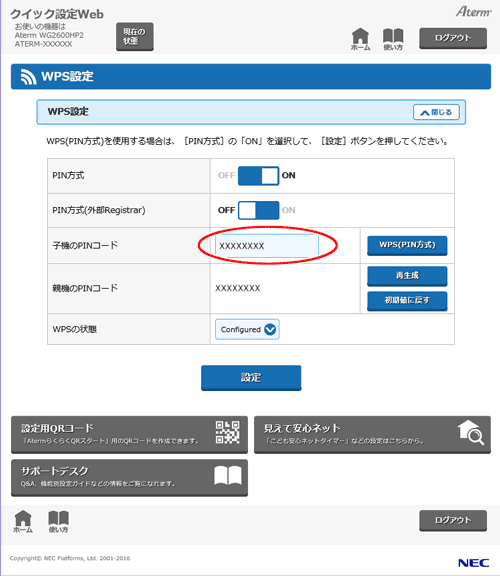Click the PIN方式(外部Registrar) row label
This screenshot has width=500, height=576.
99,210
